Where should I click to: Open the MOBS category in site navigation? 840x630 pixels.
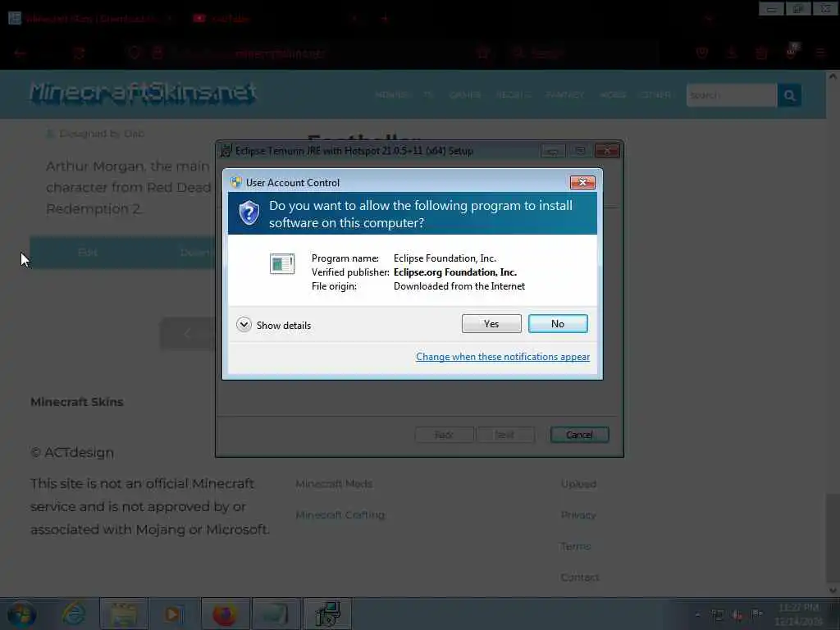[x=613, y=95]
